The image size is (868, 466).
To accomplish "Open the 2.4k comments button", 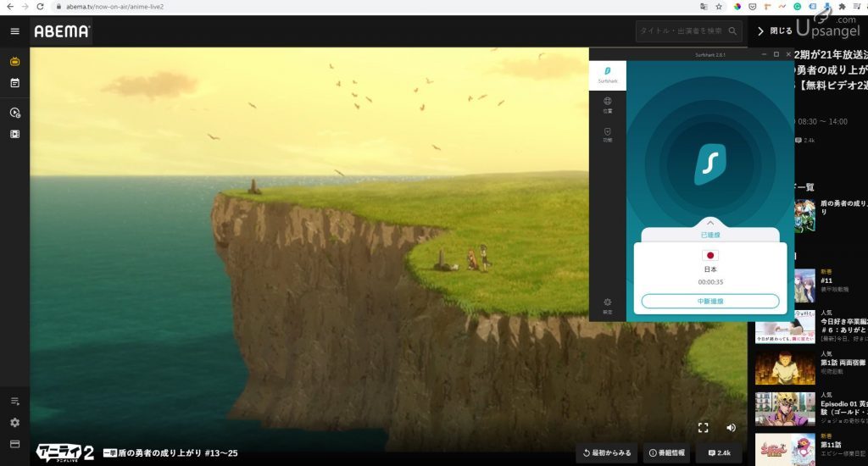I will (x=719, y=452).
